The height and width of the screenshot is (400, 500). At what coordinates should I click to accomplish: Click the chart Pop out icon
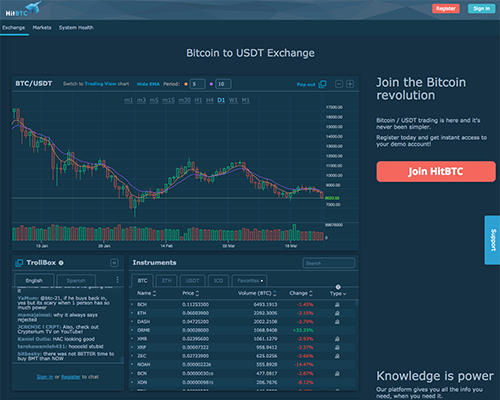point(322,84)
